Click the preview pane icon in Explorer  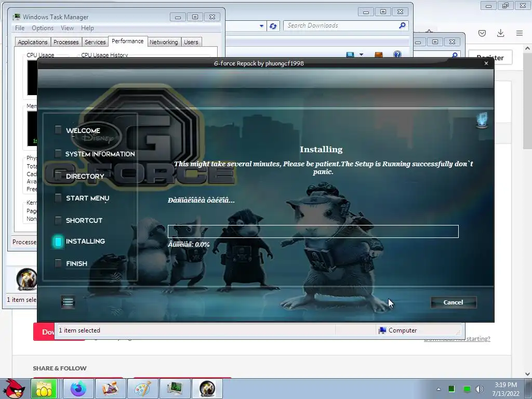(x=379, y=54)
